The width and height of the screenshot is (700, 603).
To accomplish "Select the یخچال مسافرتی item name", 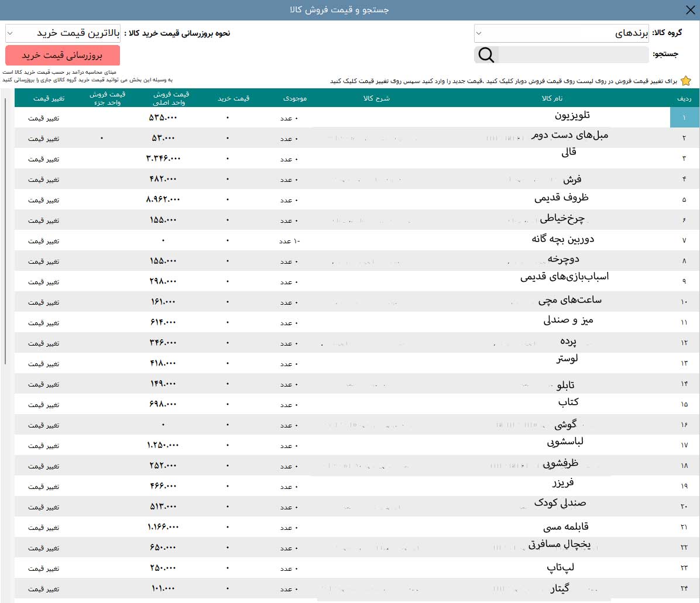I will coord(560,545).
